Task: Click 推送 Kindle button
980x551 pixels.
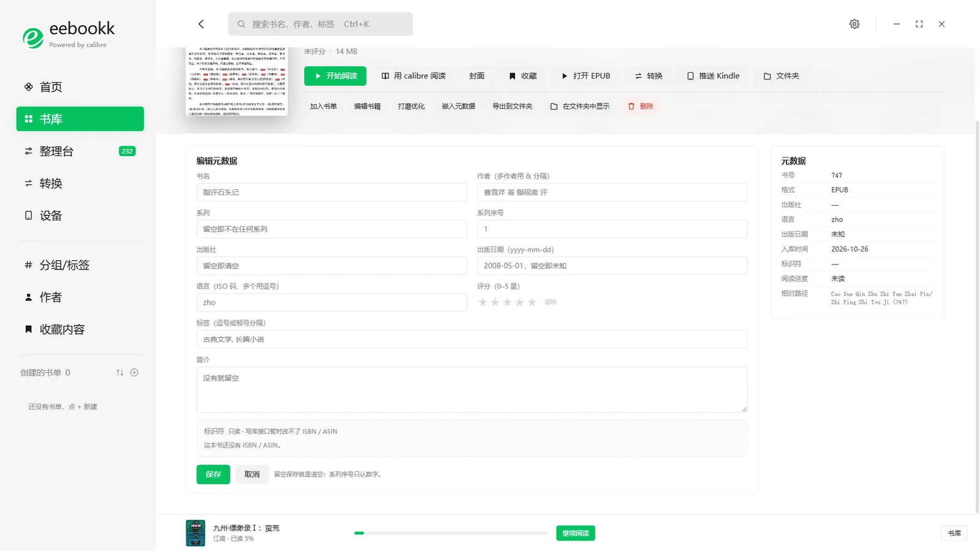Action: 713,76
